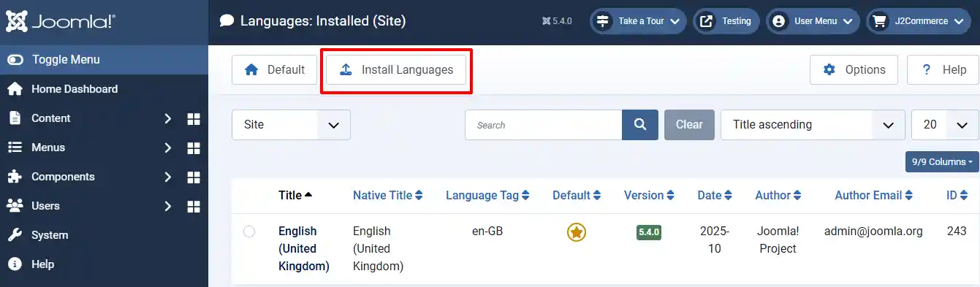Screen dimensions: 980x287
Task: Select the Content sidebar item
Action: click(51, 118)
